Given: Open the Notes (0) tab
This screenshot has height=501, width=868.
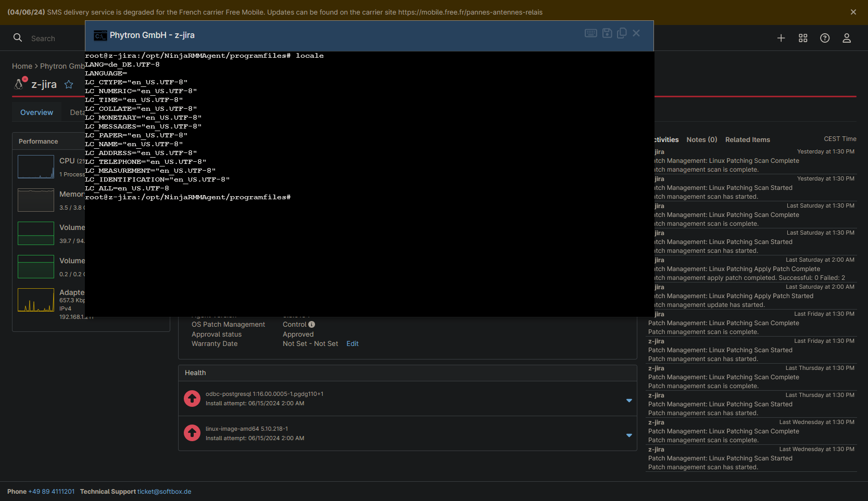Looking at the screenshot, I should point(701,139).
